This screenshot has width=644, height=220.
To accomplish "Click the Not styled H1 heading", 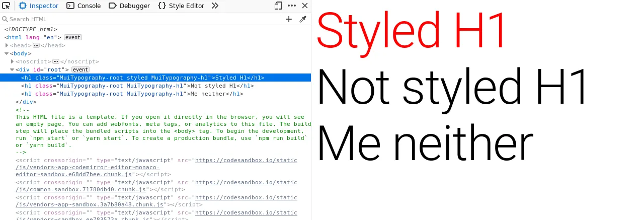I will (x=452, y=88).
